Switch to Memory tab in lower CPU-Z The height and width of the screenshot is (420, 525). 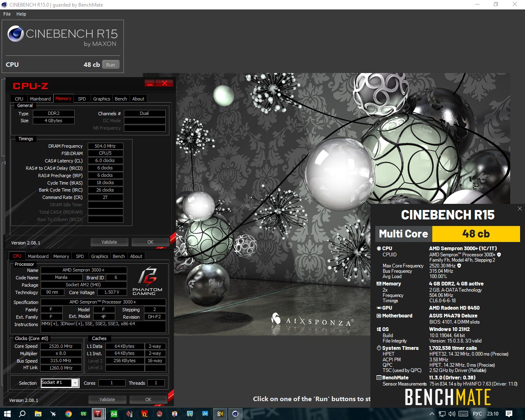(61, 256)
